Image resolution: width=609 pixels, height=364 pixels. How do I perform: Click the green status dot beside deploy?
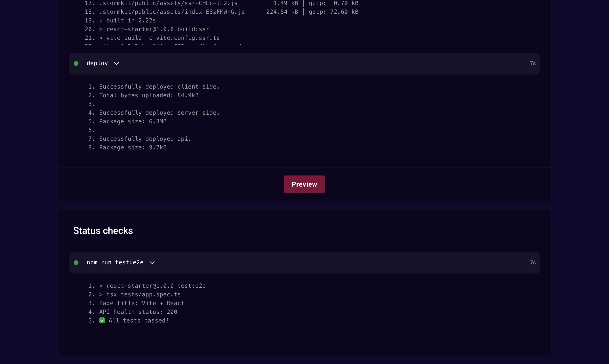[x=76, y=63]
